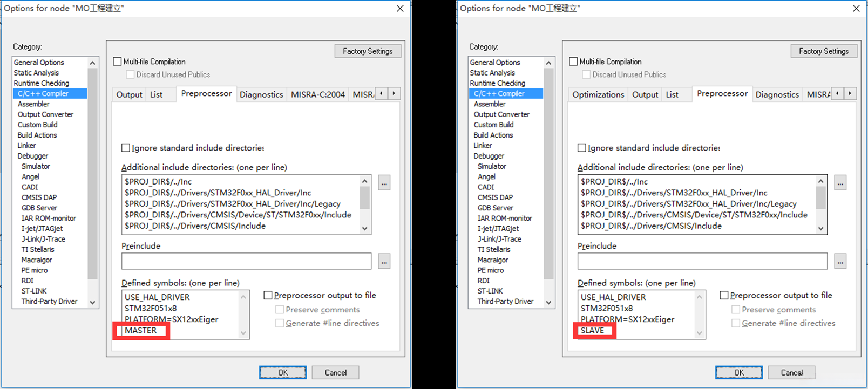Enable Multi-file Compilation in left dialog
The width and height of the screenshot is (868, 389).
coord(117,62)
